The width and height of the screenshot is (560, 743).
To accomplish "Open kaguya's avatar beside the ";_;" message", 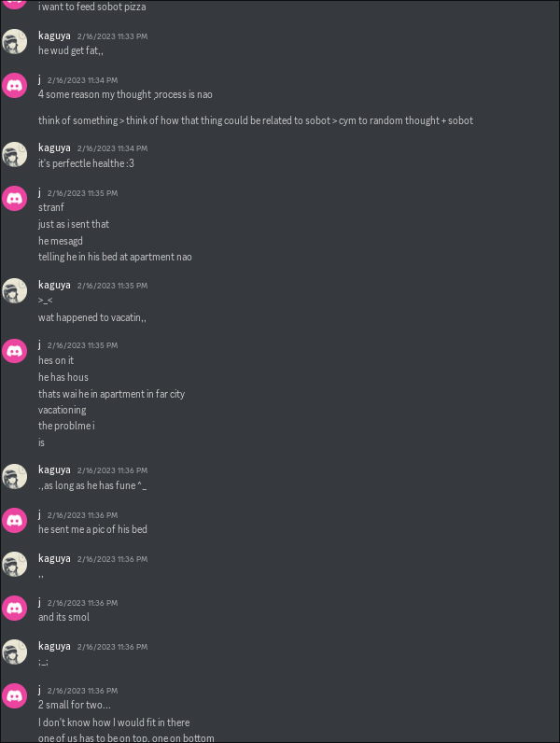I will pos(14,652).
